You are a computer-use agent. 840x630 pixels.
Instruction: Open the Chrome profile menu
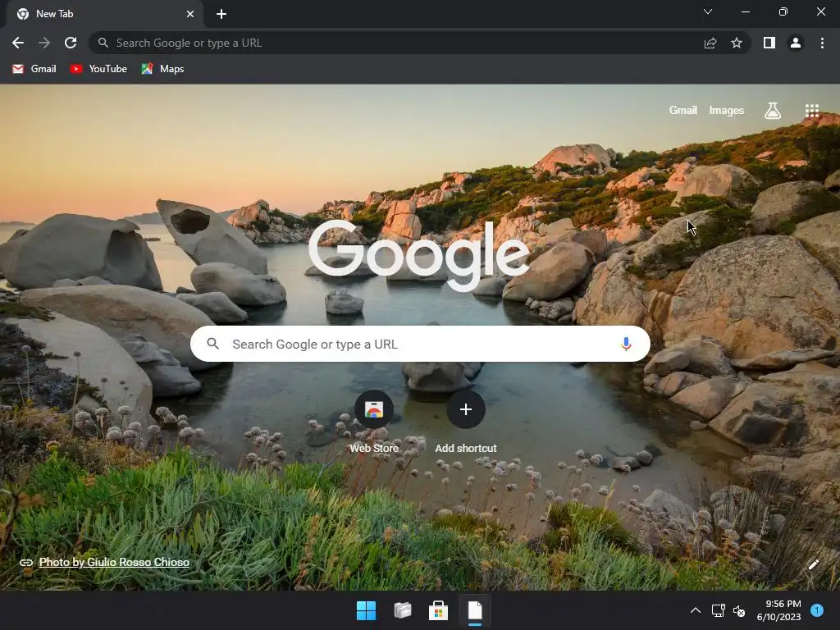click(x=796, y=43)
